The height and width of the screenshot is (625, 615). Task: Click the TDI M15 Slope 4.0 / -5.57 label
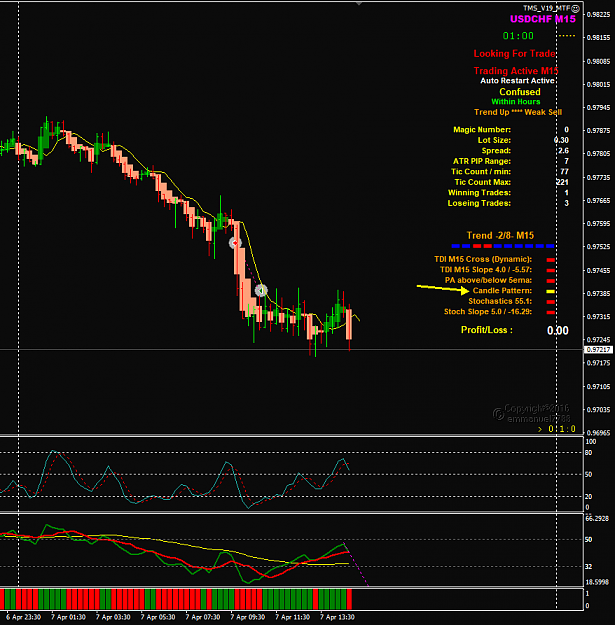coord(485,270)
